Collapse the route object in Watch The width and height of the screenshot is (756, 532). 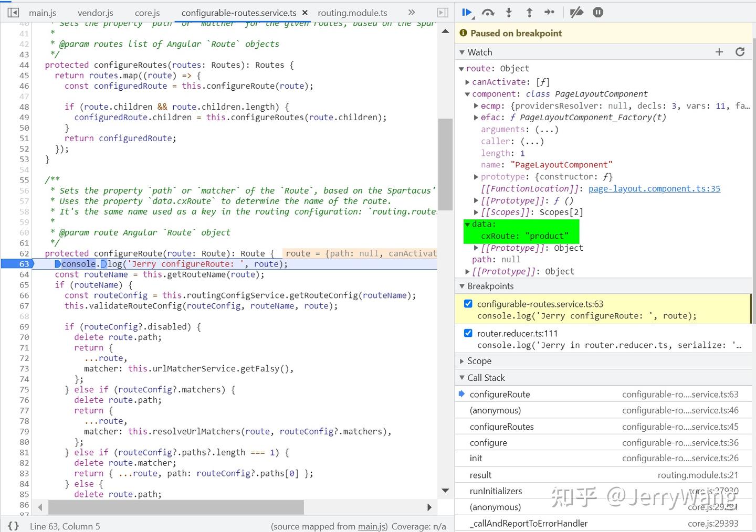pyautogui.click(x=461, y=69)
